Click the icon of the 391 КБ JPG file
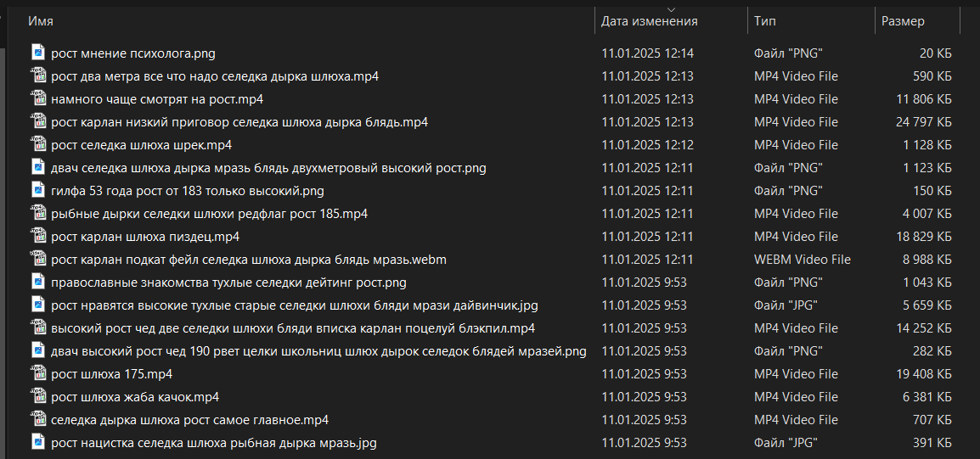980x459 pixels. click(39, 442)
